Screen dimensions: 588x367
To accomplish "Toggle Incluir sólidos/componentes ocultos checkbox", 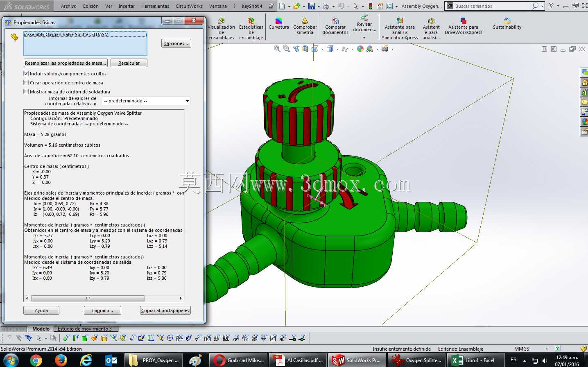I will click(x=26, y=74).
